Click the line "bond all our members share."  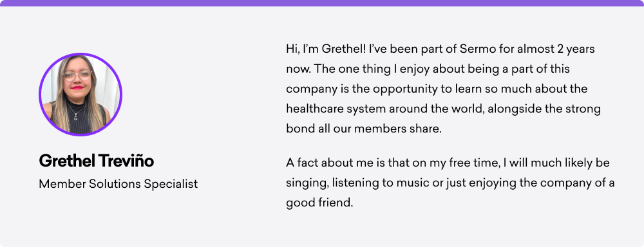tap(364, 129)
